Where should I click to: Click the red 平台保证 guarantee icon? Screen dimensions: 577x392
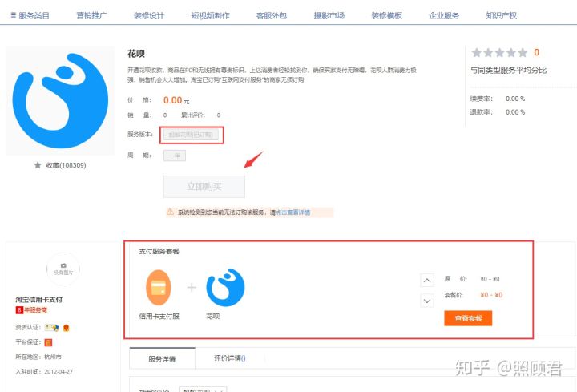(x=48, y=342)
